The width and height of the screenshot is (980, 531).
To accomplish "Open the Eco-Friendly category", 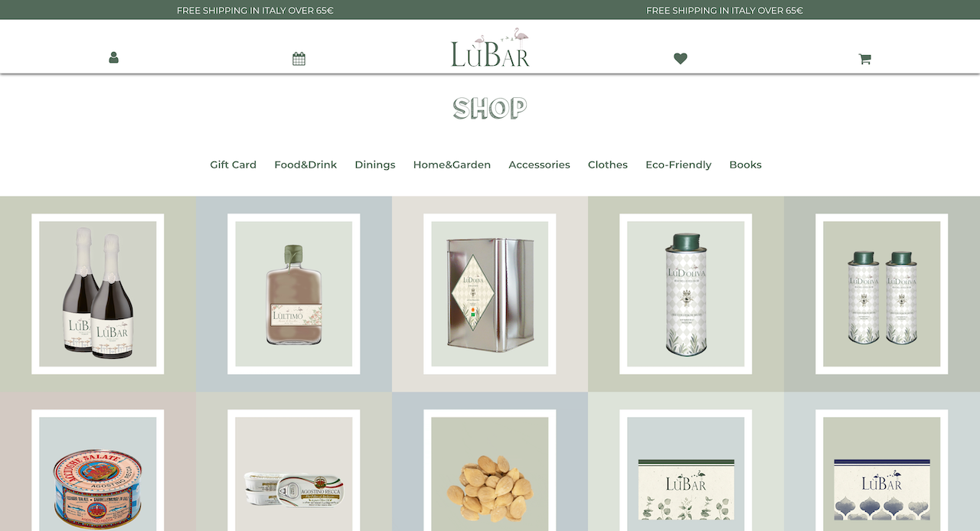I will pyautogui.click(x=678, y=165).
